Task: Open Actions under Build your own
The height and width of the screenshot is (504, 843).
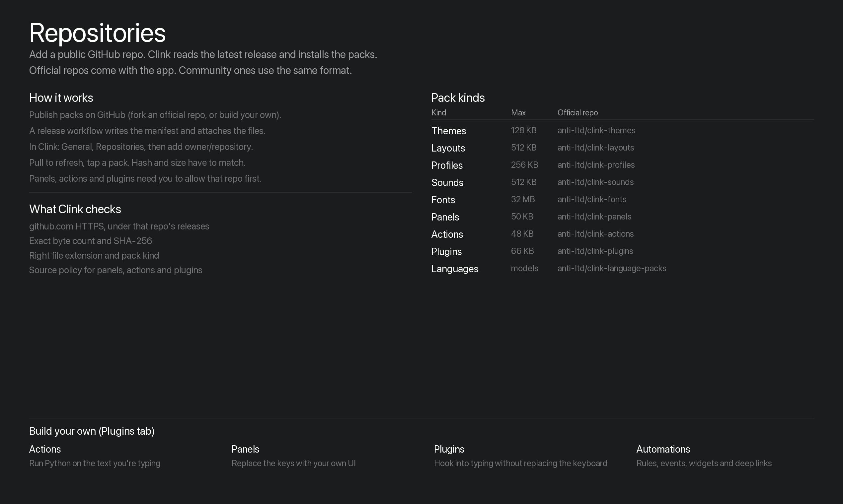Action: (x=45, y=449)
